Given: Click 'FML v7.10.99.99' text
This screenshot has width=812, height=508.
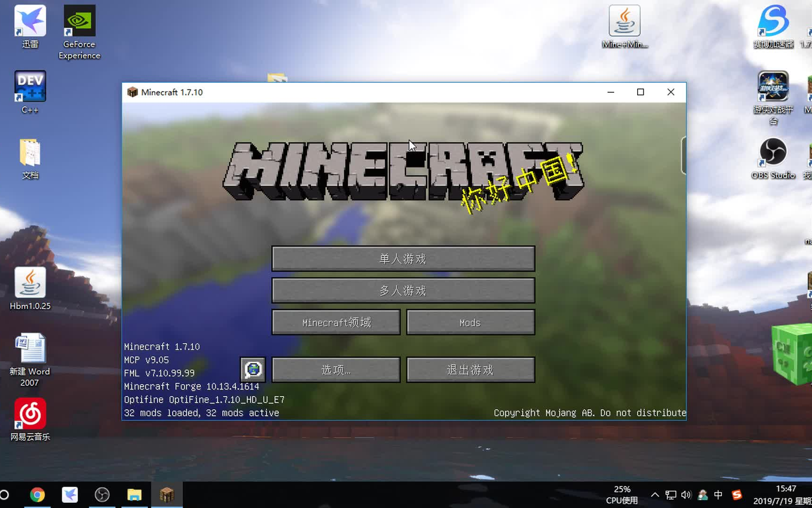Looking at the screenshot, I should pos(159,373).
